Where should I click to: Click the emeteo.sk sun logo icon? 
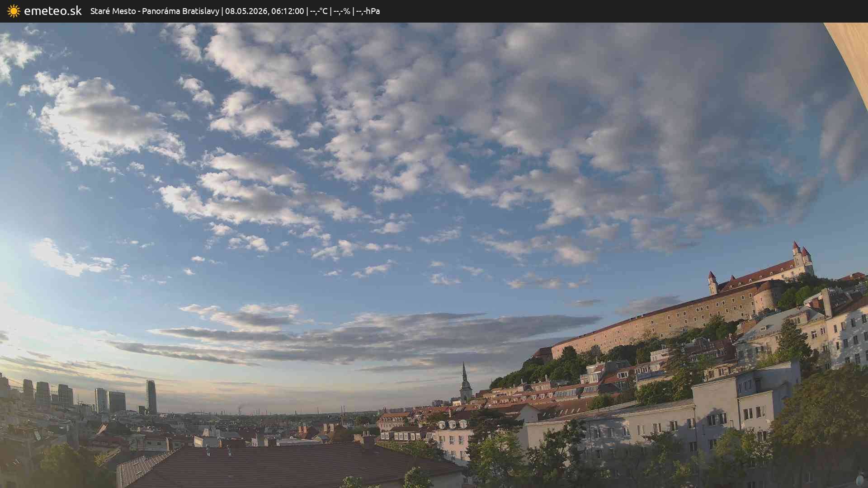[14, 11]
